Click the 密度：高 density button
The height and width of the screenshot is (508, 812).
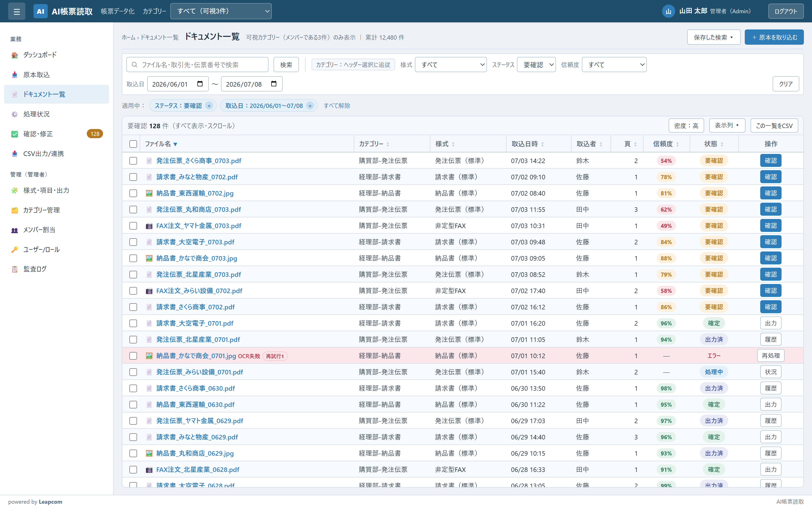tap(686, 125)
